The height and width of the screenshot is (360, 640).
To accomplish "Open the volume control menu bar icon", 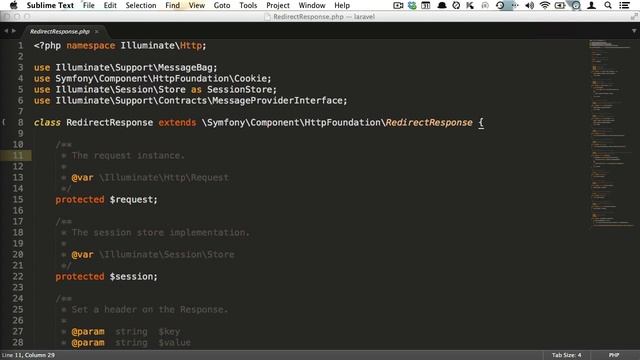I will 530,5.
